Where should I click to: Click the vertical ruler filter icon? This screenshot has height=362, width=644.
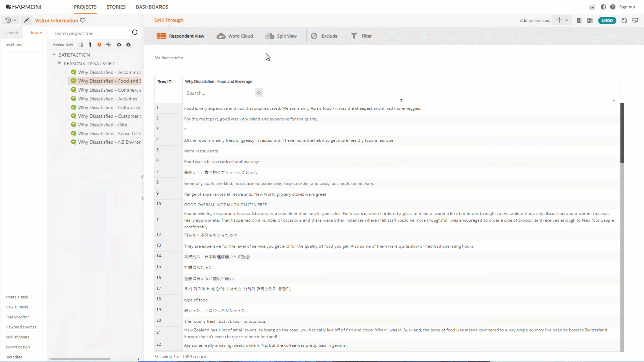pos(90,45)
